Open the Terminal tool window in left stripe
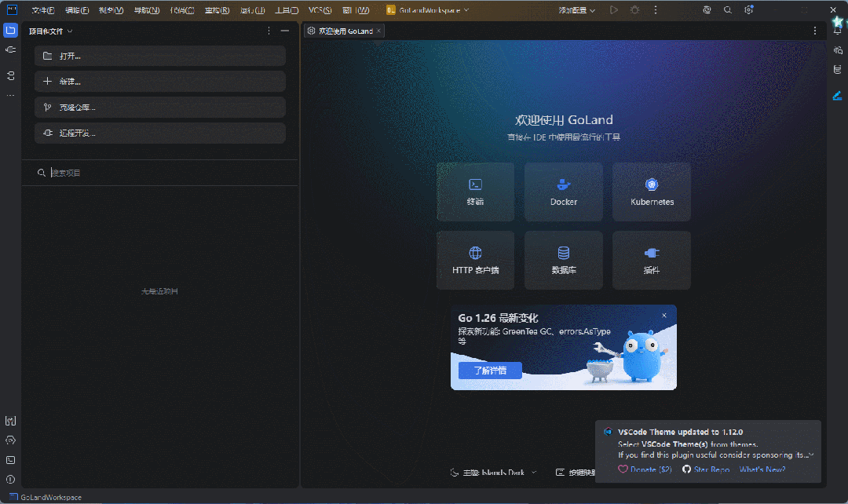848x504 pixels. click(x=10, y=460)
